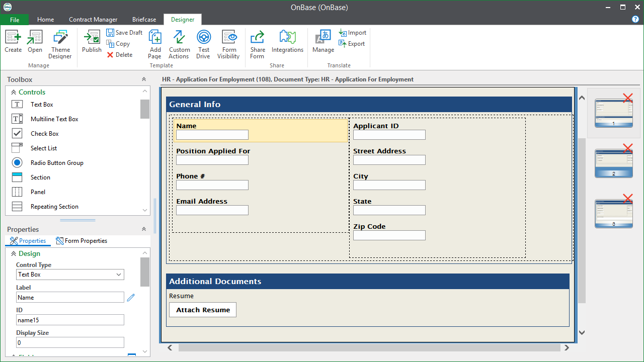Delete the template
Screen dimensions: 644x362
point(120,55)
